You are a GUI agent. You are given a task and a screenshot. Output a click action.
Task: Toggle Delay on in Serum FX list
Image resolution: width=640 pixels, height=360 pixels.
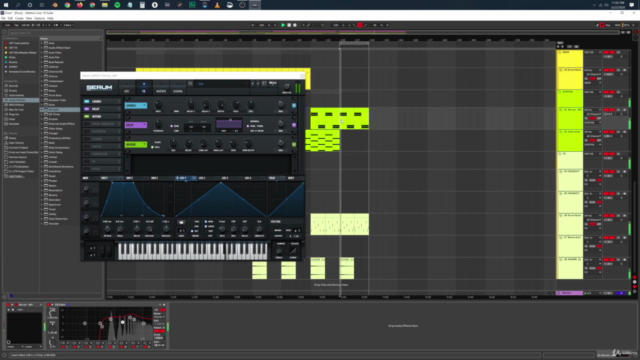(x=86, y=109)
